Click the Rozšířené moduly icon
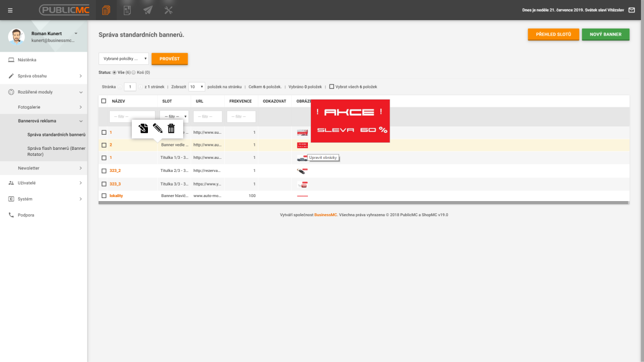 11,92
